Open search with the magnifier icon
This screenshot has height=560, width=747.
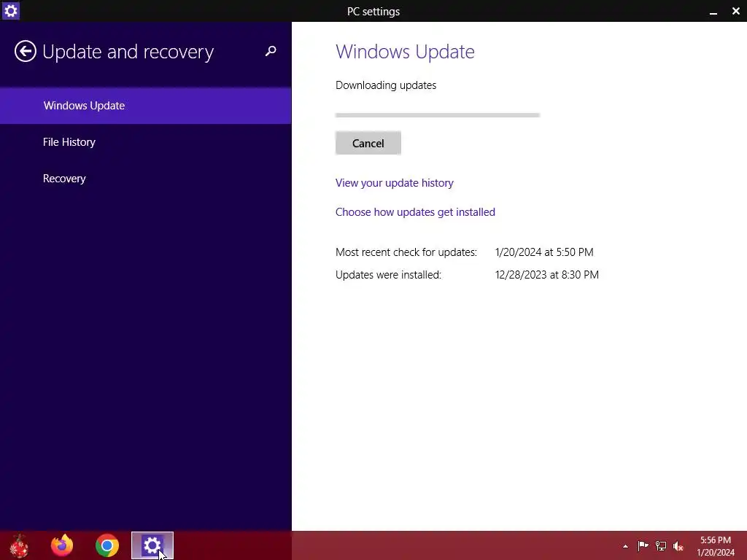[x=271, y=51]
